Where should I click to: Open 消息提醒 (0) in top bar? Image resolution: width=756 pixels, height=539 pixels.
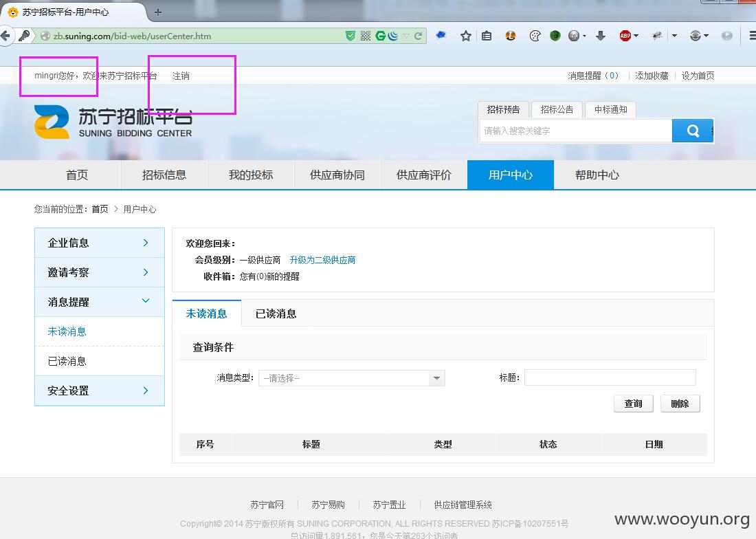(x=592, y=76)
